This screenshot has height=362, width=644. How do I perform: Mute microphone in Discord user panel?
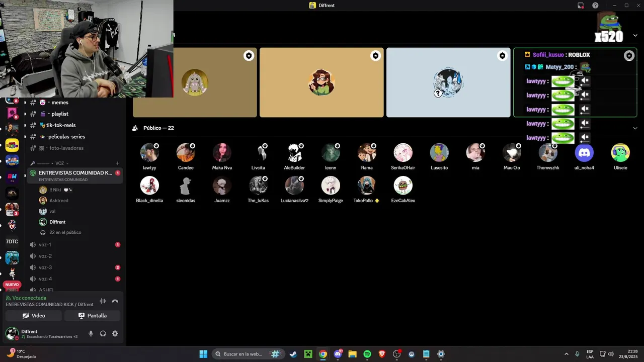[x=91, y=333]
